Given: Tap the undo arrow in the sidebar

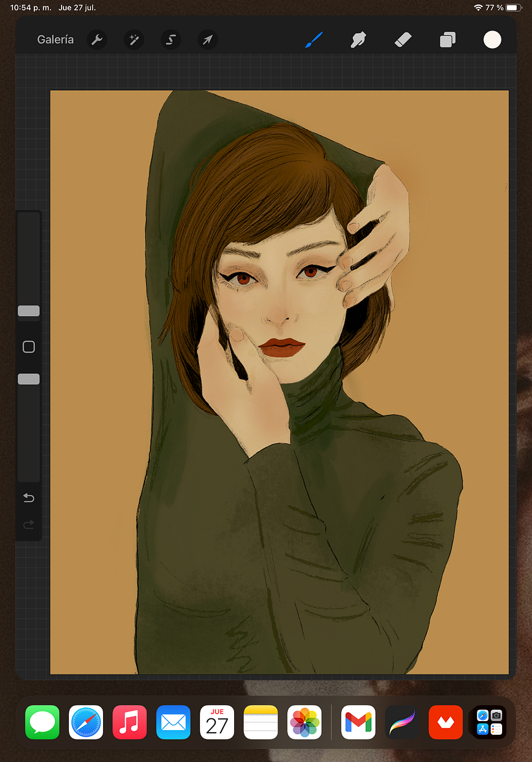Looking at the screenshot, I should (29, 498).
